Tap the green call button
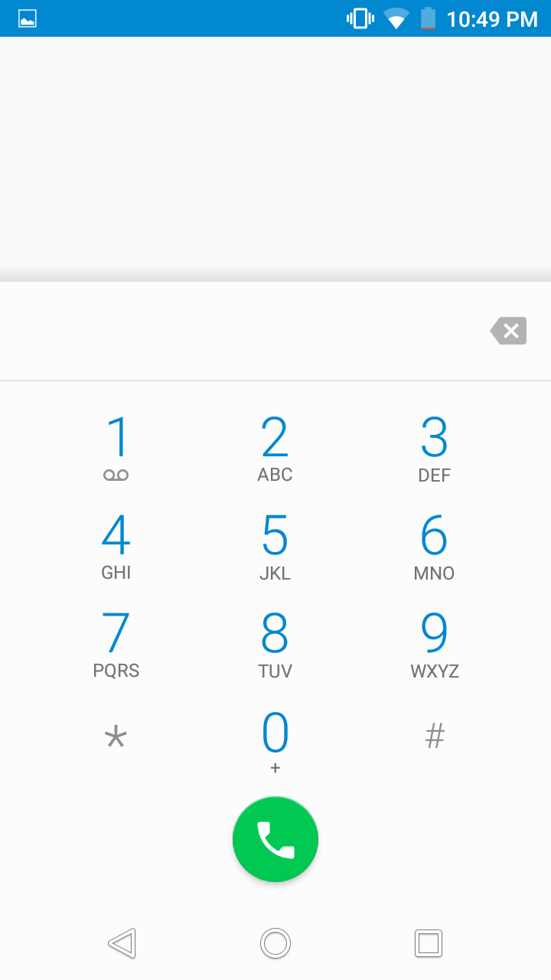 click(x=275, y=839)
